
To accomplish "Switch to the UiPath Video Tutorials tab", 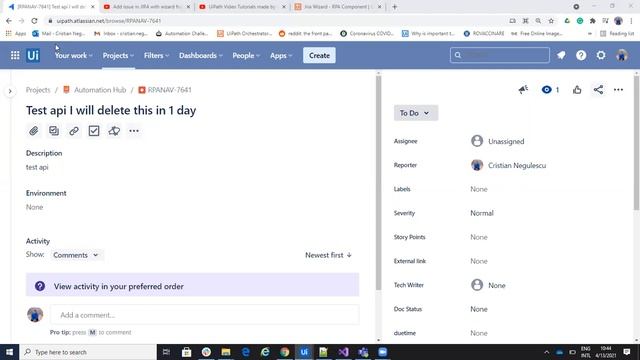I will (243, 7).
